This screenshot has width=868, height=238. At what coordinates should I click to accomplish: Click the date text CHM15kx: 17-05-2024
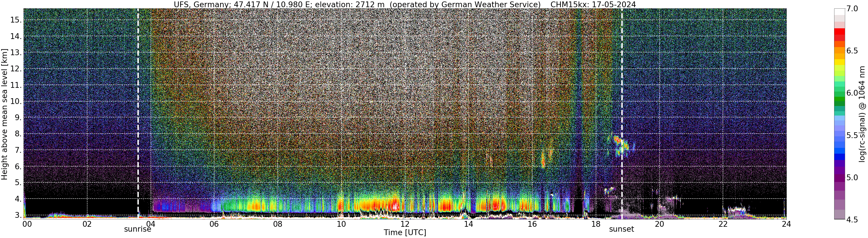click(593, 4)
